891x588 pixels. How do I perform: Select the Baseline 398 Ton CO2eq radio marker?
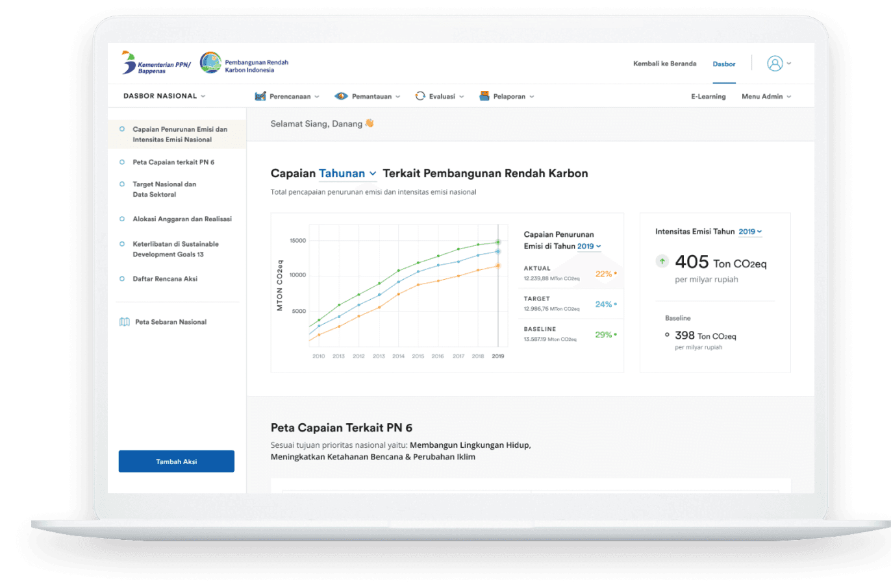[x=667, y=335]
